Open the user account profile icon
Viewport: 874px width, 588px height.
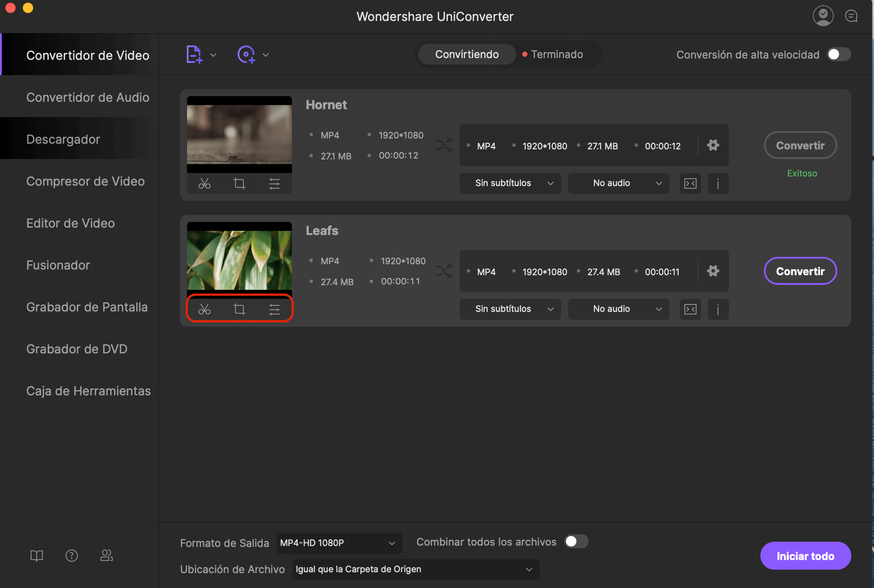(x=823, y=16)
